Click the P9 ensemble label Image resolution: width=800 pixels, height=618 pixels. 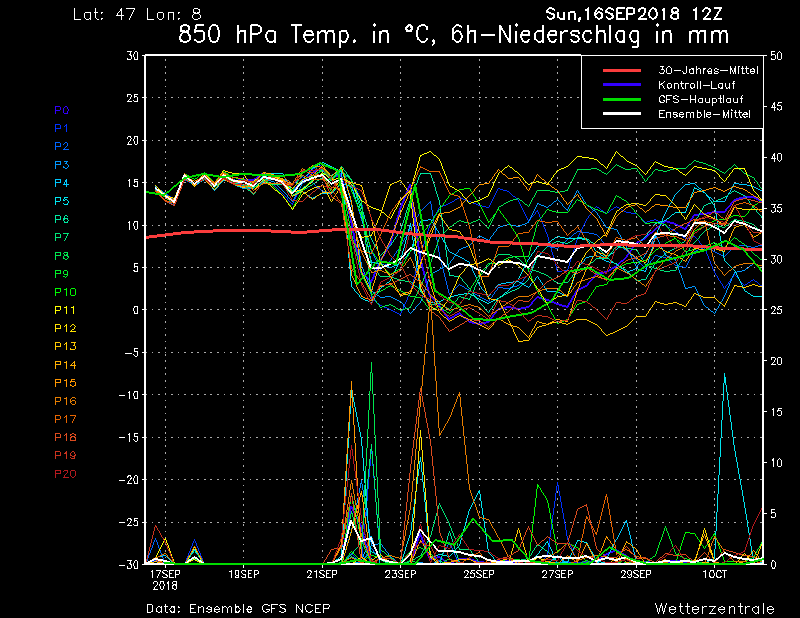tap(62, 274)
